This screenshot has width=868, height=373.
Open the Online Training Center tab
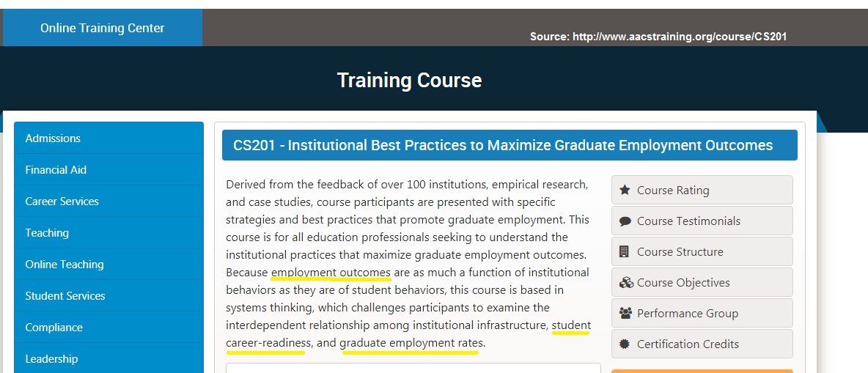click(103, 28)
